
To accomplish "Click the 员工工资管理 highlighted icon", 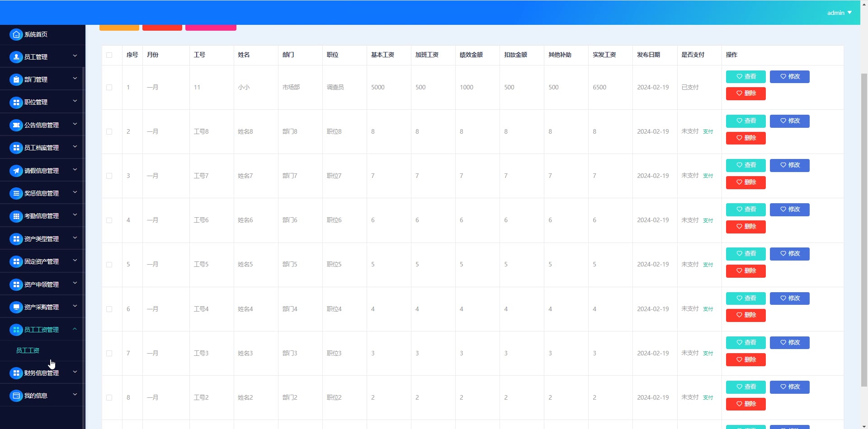I will pyautogui.click(x=16, y=330).
